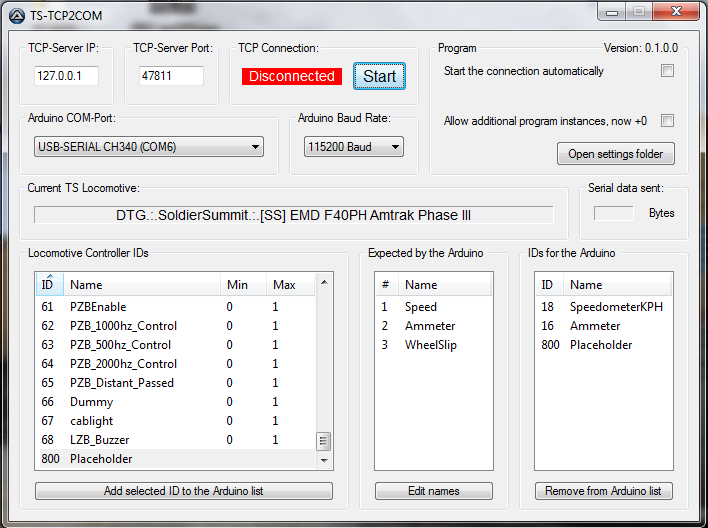Screen dimensions: 708x528
Task: Click scroll down arrow in Controller IDs list
Action: (324, 460)
